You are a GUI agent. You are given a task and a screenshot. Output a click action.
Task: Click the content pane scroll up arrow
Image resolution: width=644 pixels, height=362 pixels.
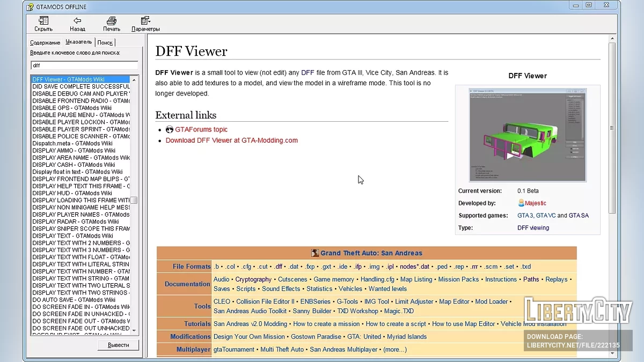click(612, 39)
